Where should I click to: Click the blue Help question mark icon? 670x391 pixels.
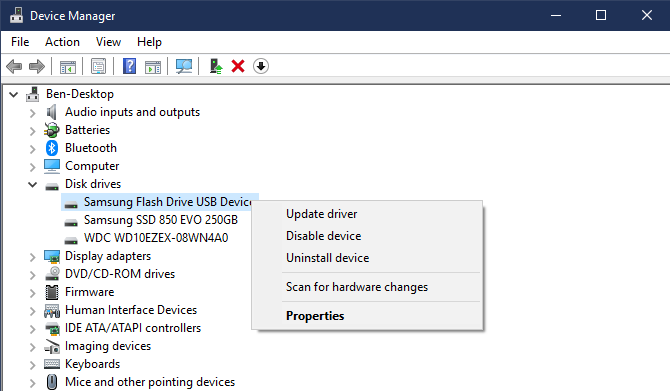pos(129,66)
